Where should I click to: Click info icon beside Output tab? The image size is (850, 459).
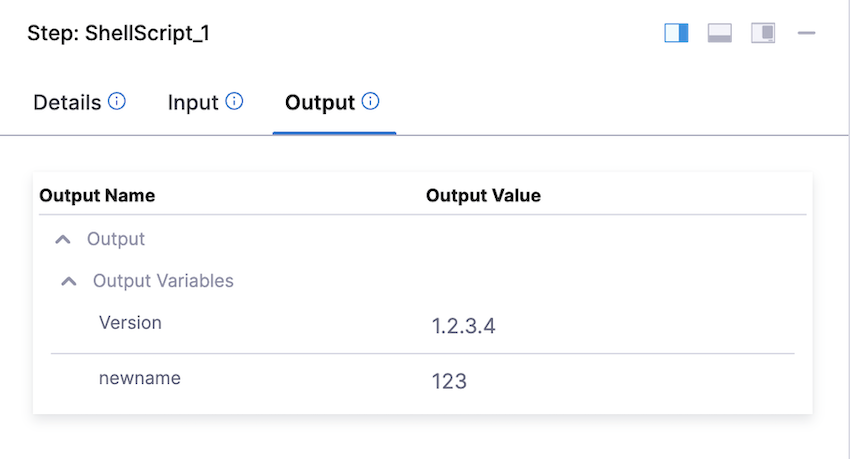click(371, 101)
